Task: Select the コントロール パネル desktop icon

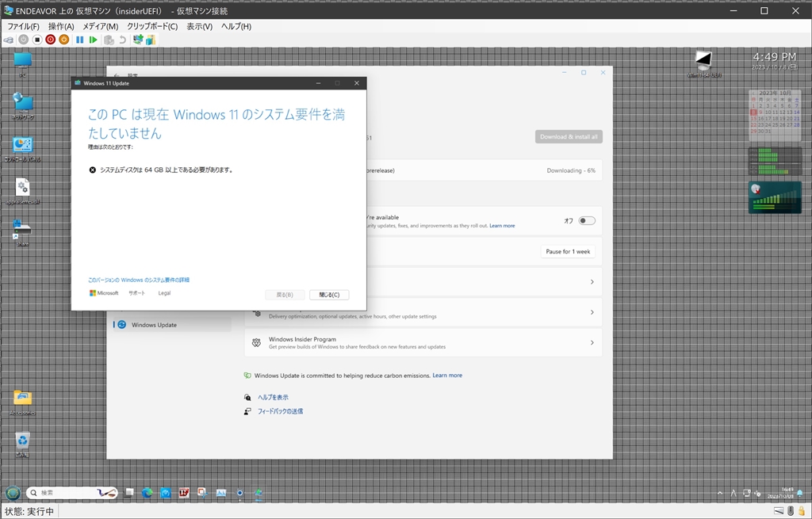Action: [x=22, y=149]
